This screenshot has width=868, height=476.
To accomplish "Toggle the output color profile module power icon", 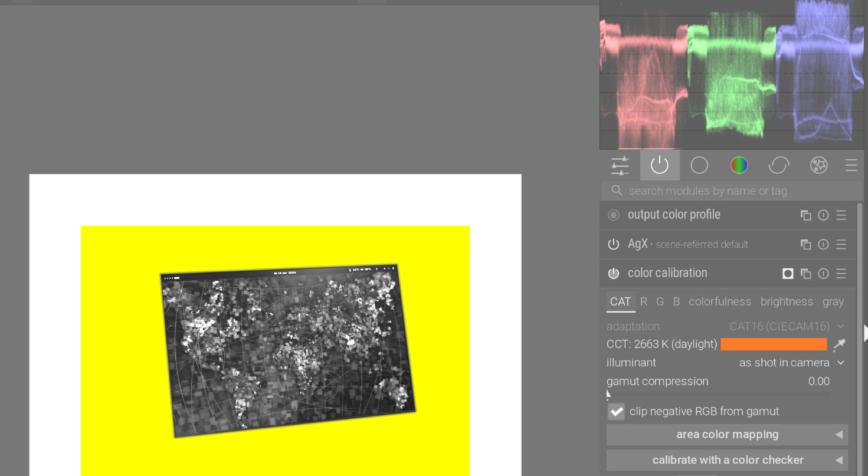I will click(614, 215).
